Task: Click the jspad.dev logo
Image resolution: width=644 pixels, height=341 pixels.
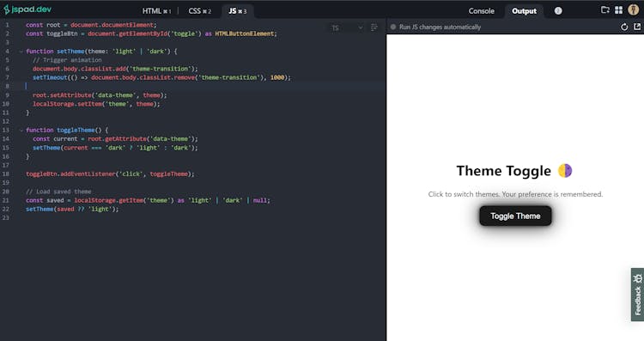Action: click(27, 9)
